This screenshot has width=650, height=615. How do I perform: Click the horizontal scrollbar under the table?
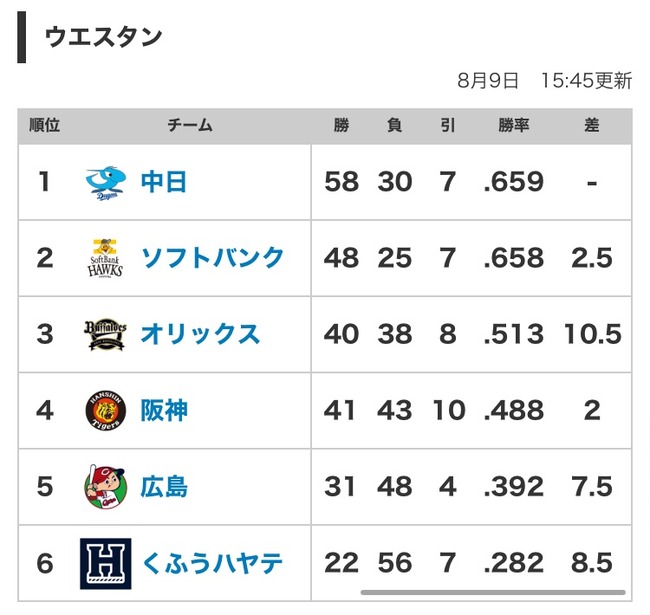tap(493, 592)
